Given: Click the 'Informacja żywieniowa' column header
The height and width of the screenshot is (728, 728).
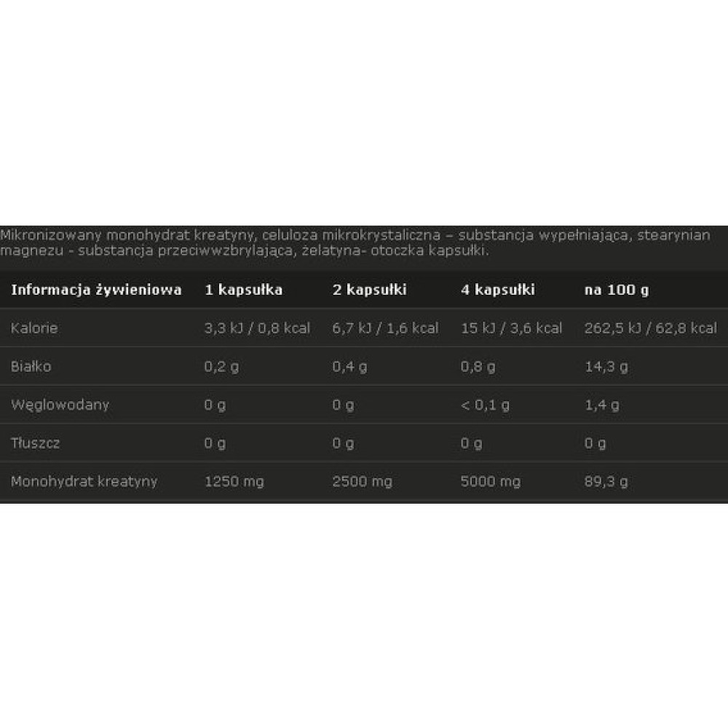Looking at the screenshot, I should (96, 290).
